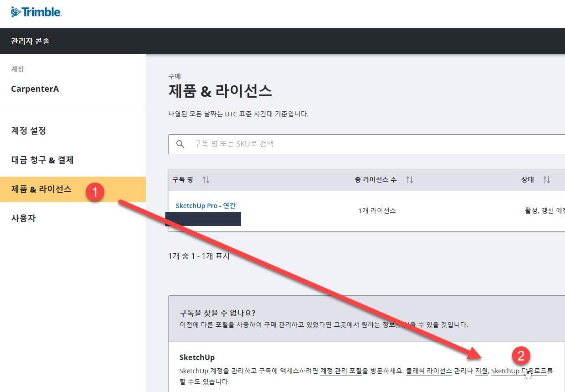Visit the 계정 관리 포털 link
Screen dimensions: 565x392
pos(341,371)
